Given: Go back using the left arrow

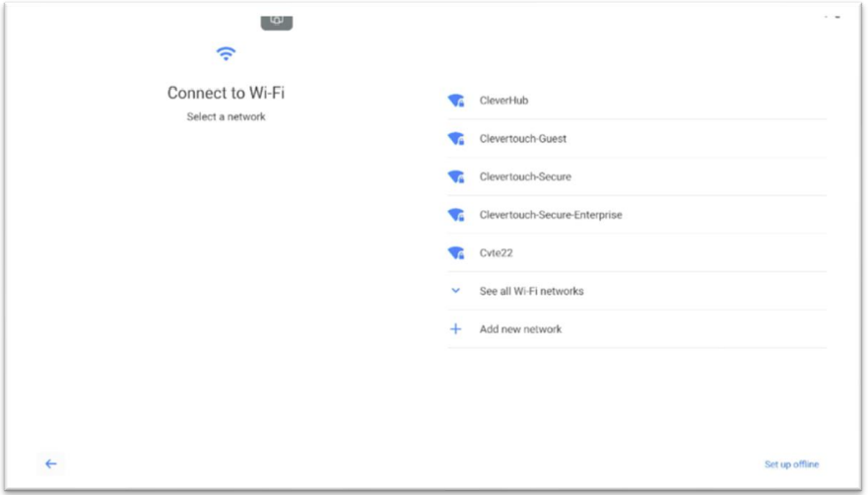Looking at the screenshot, I should point(51,464).
